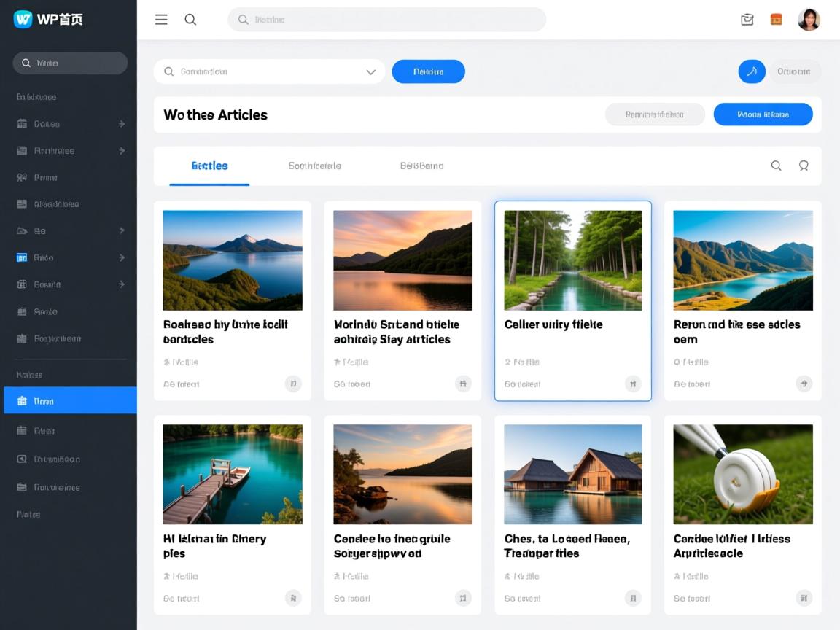Select the highlighted blue sidebar menu item
Screen dimensions: 840x630
coord(70,400)
